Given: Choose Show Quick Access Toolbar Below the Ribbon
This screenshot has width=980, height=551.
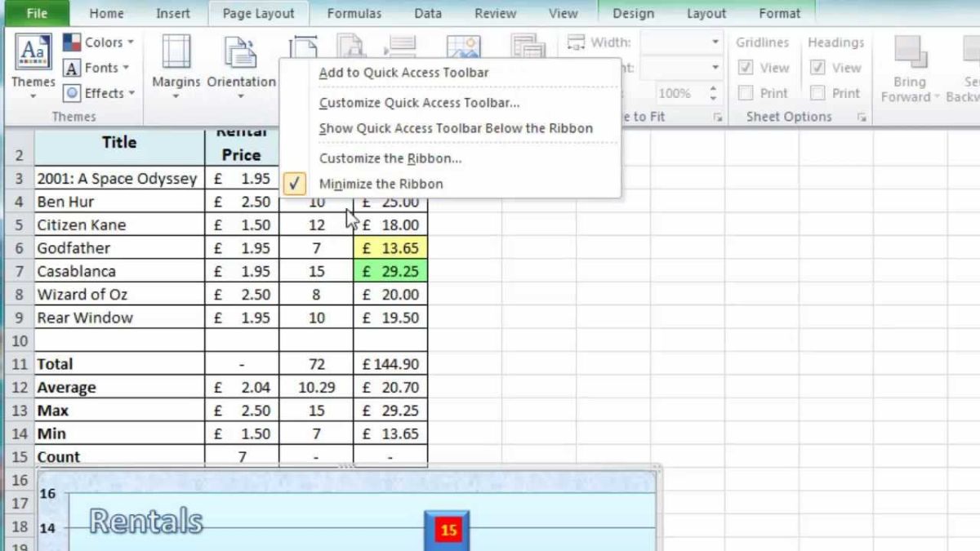Looking at the screenshot, I should tap(457, 128).
